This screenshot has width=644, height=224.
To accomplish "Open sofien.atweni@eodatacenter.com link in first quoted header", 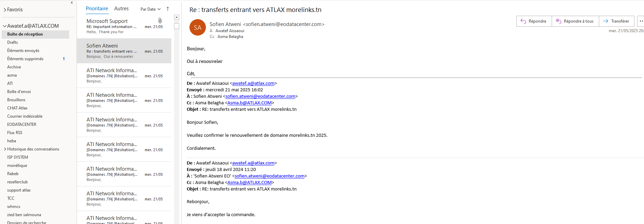I will (260, 96).
